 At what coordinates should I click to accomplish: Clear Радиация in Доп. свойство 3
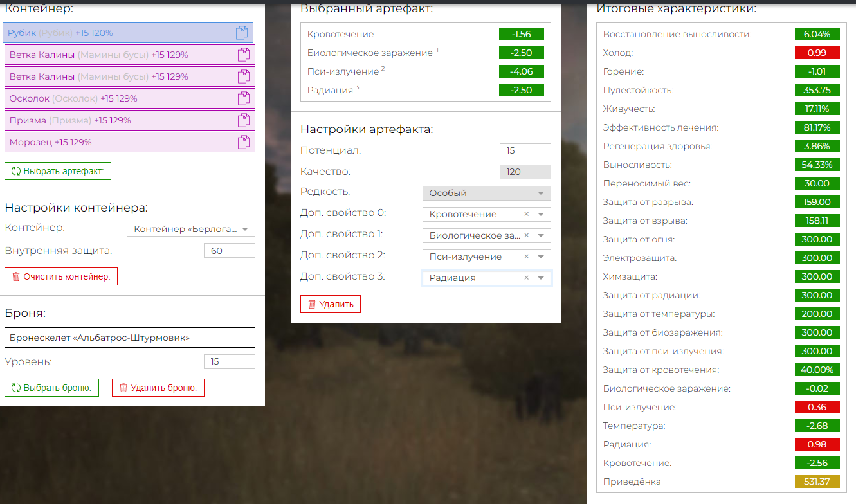coord(527,278)
